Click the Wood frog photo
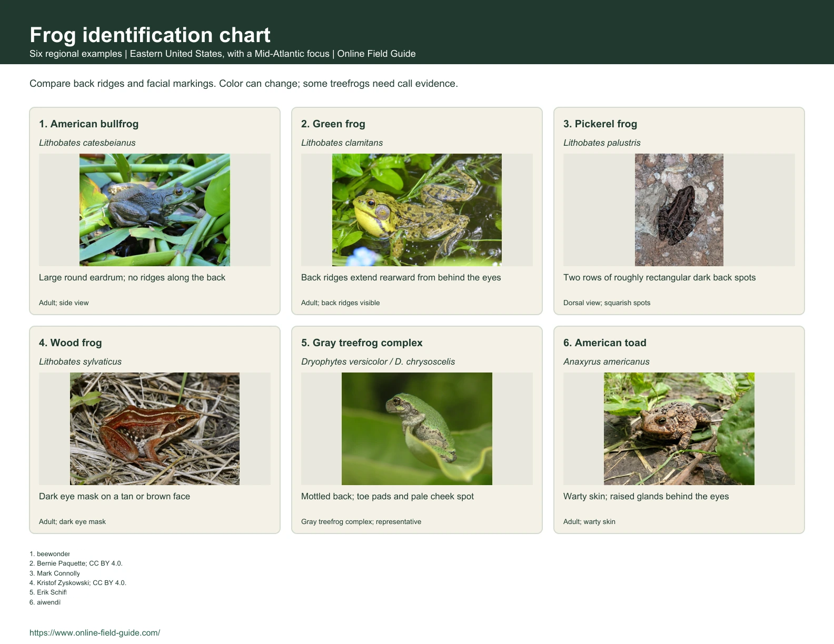834x644 pixels. [x=155, y=429]
